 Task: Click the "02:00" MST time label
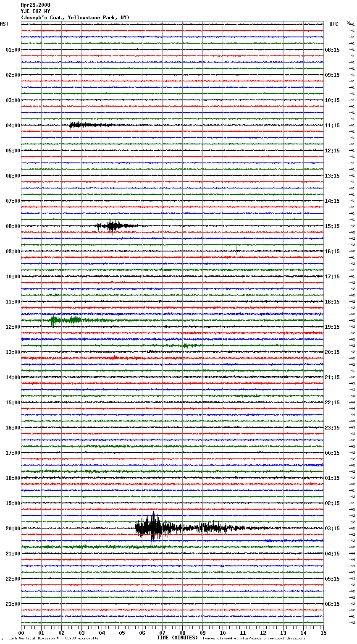coord(13,75)
